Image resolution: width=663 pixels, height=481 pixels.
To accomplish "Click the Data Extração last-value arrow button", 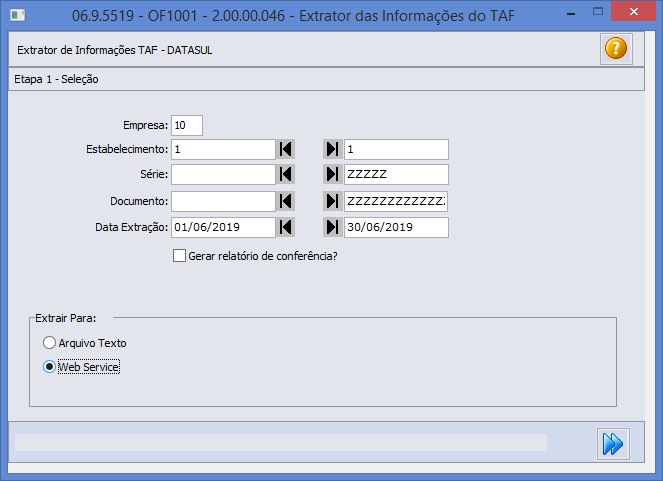I will pos(333,227).
